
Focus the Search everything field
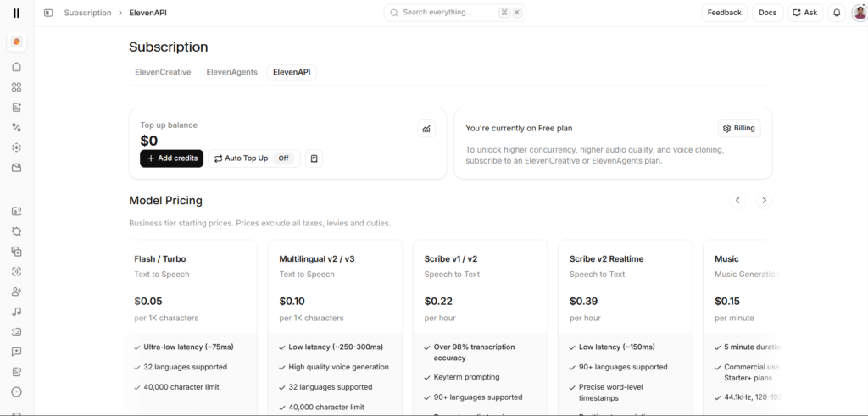tap(455, 13)
